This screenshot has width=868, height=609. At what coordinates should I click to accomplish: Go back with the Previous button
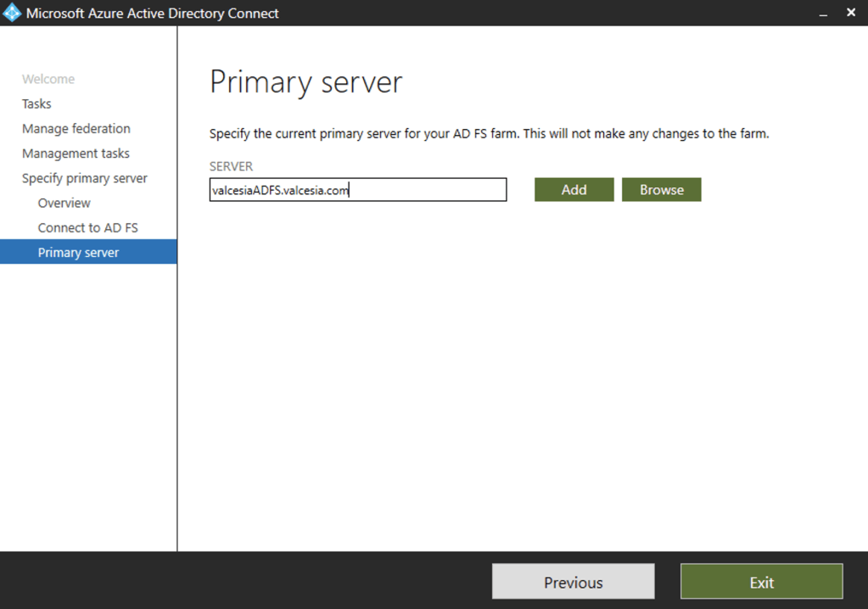pyautogui.click(x=573, y=582)
